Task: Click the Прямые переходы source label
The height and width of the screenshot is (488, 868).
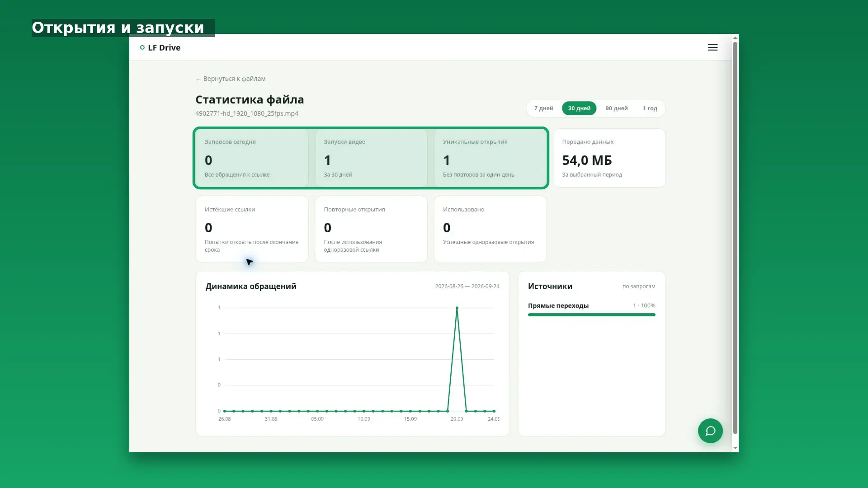Action: (x=558, y=306)
